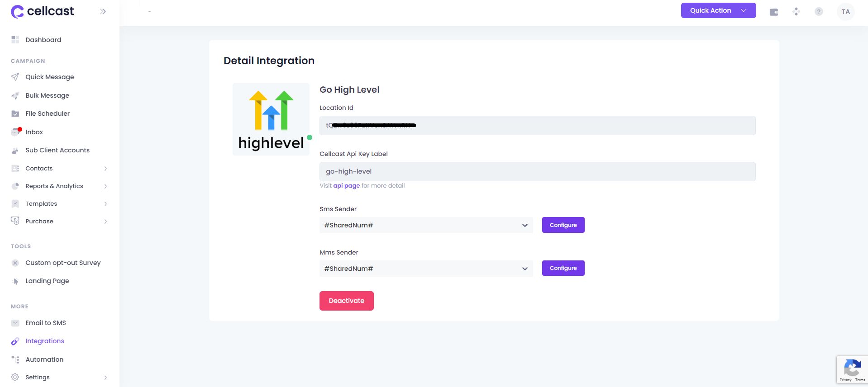Screen dimensions: 868x387
Task: Click the Templates icon
Action: coord(15,203)
